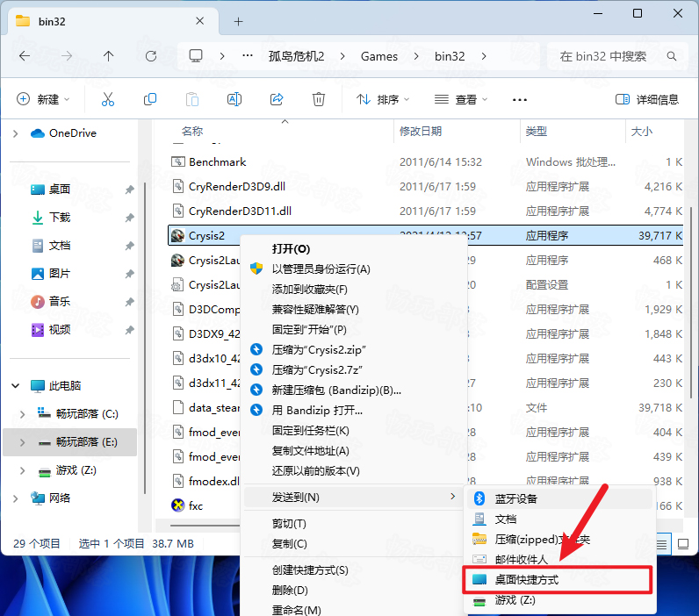
Task: Click the This PC monitor icon in address bar
Action: (x=196, y=56)
